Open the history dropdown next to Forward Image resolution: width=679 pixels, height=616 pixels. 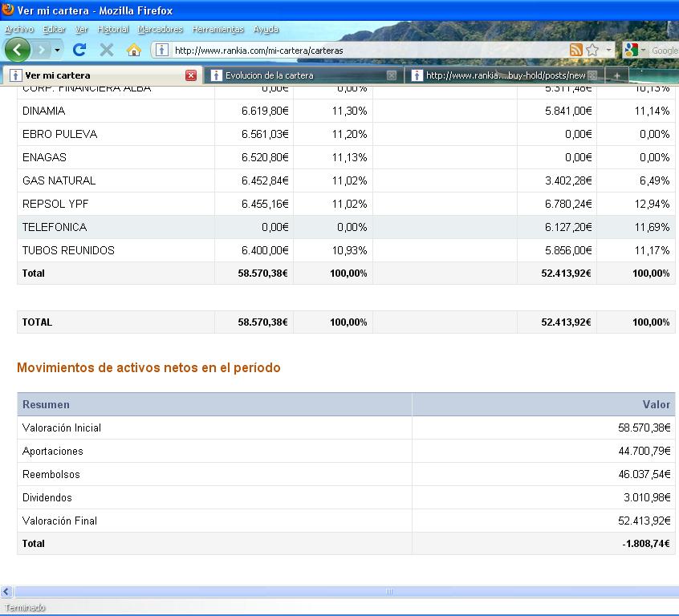coord(57,51)
